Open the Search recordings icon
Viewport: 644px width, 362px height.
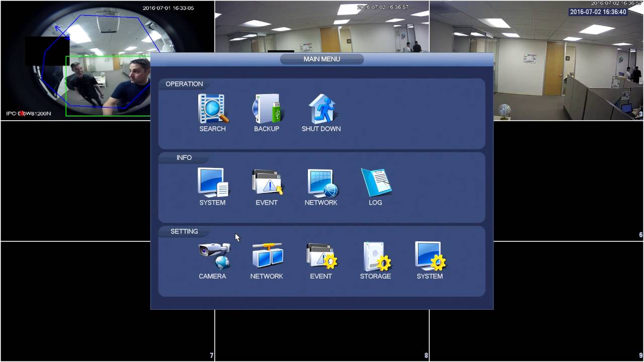point(213,109)
